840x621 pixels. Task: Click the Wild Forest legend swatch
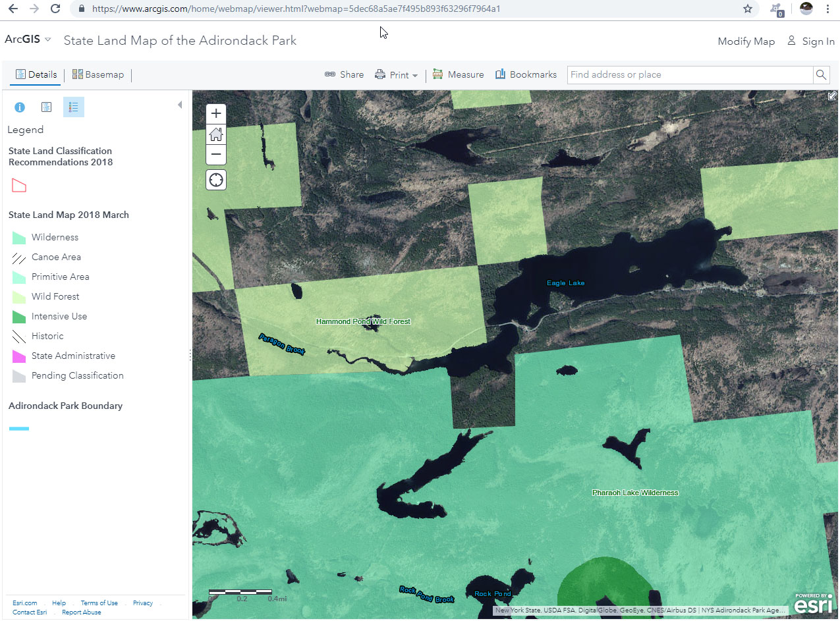point(19,297)
